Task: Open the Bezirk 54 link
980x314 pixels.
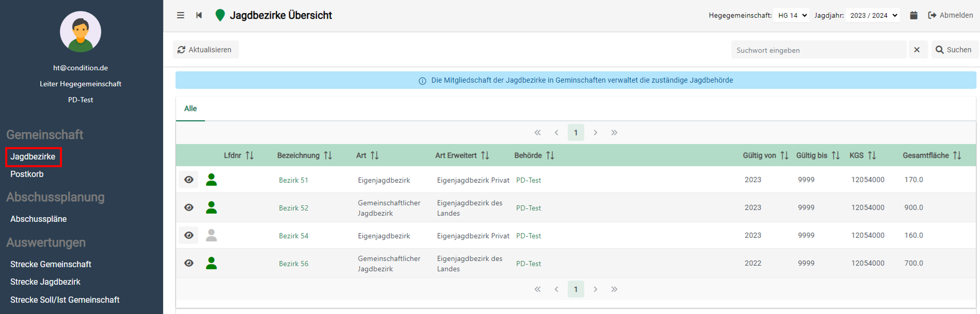Action: (293, 236)
